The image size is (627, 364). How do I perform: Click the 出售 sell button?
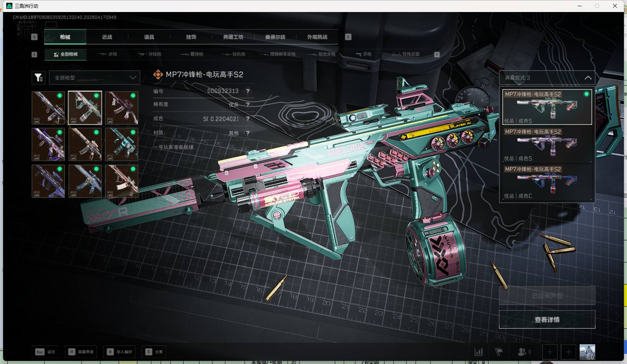point(154,352)
